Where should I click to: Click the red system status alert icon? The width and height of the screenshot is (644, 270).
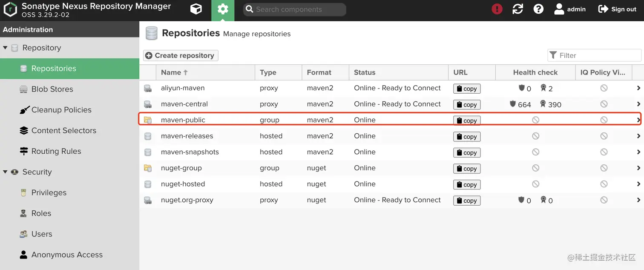coord(497,9)
